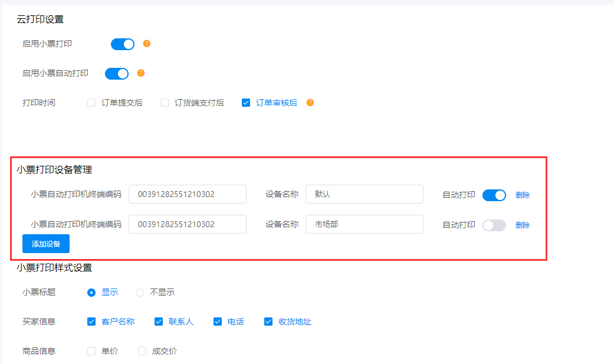Image resolution: width=614 pixels, height=364 pixels.
Task: Delete the 市场部 printer device
Action: click(x=522, y=225)
